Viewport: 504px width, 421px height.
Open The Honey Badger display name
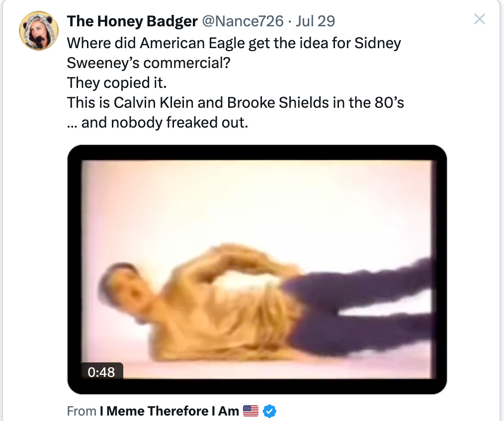pos(132,21)
